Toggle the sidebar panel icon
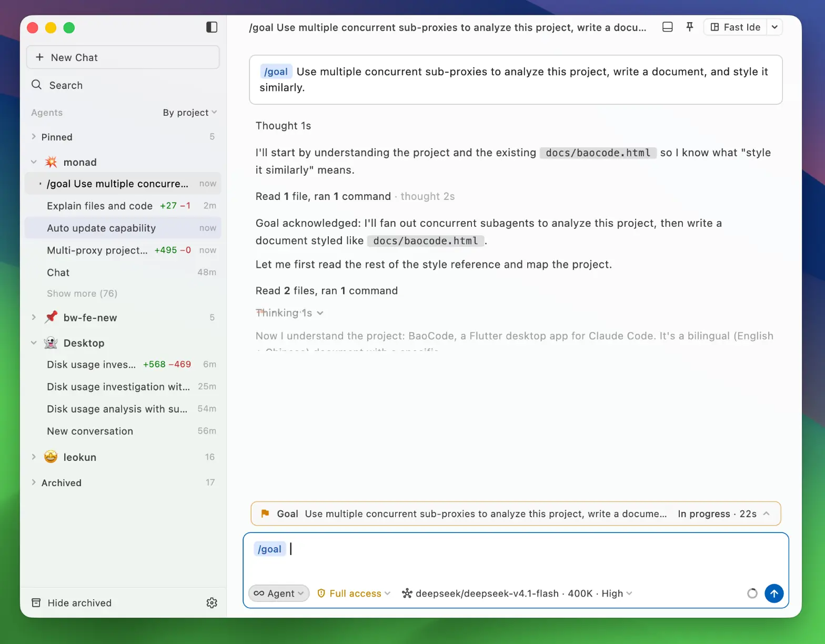The width and height of the screenshot is (825, 644). pyautogui.click(x=212, y=27)
